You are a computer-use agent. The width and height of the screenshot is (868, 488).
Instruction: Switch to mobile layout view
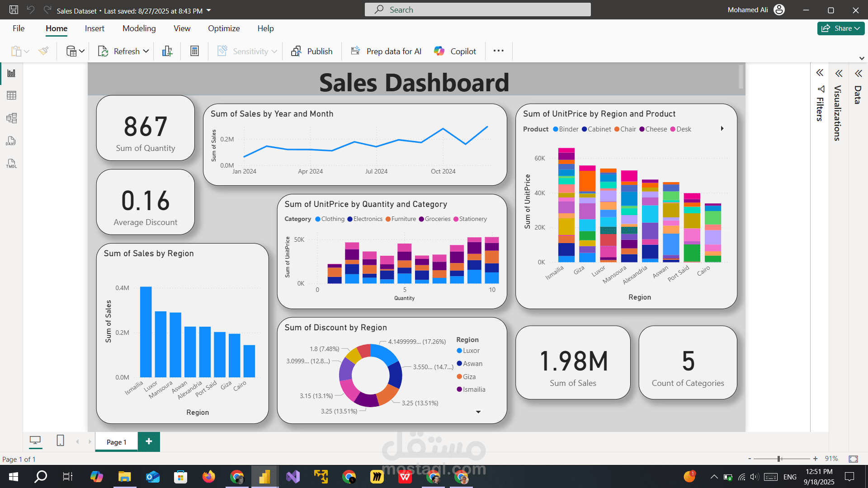(60, 441)
